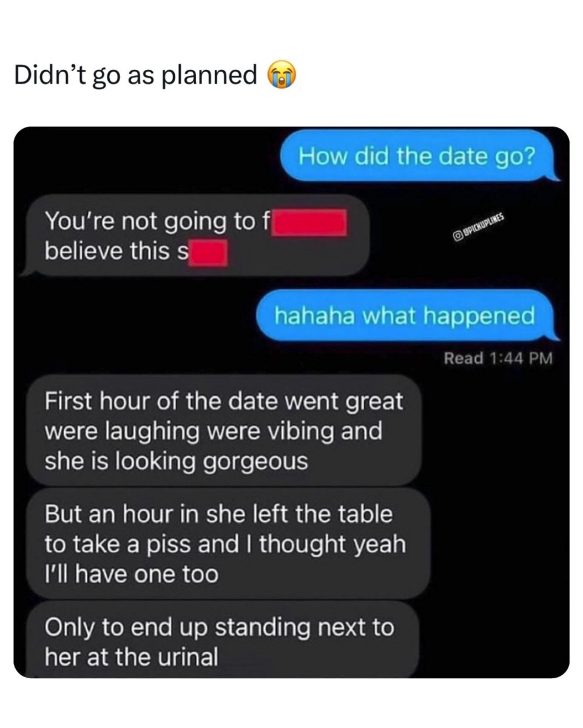Click "I'll have one too" text line
Screen dimensions: 583x728
point(131,574)
